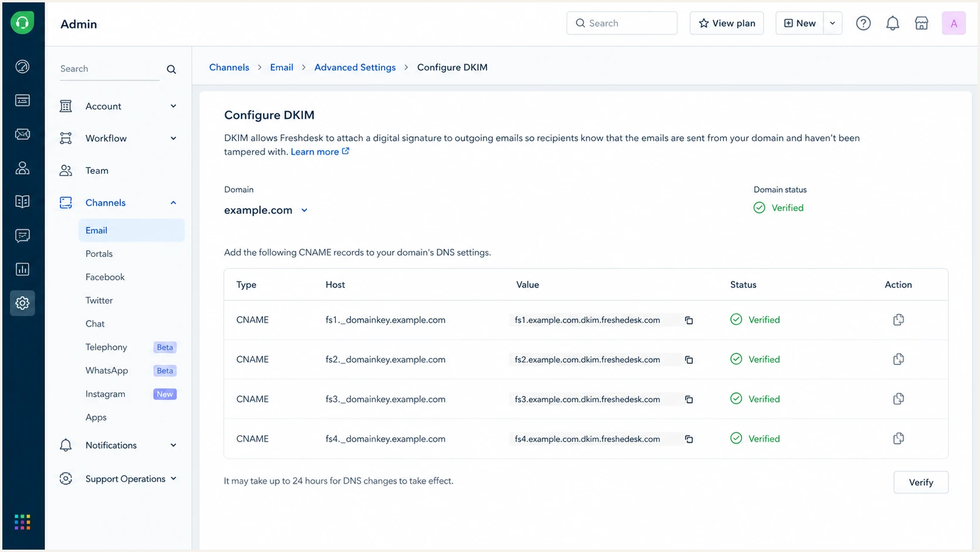980x552 pixels.
Task: Focus the top bar Search field
Action: click(x=622, y=23)
